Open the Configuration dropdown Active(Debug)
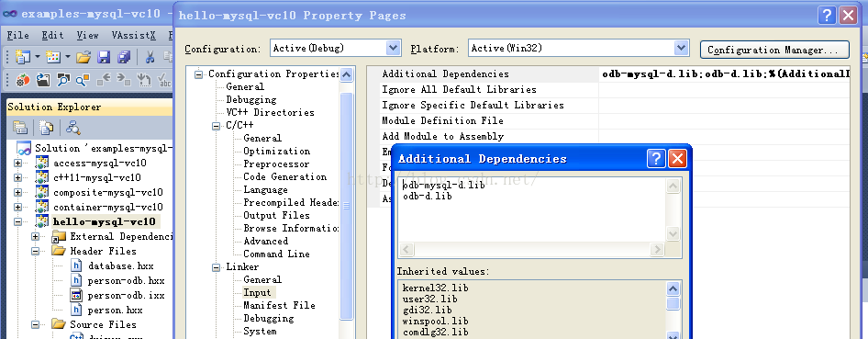This screenshot has width=868, height=339. coord(336,48)
